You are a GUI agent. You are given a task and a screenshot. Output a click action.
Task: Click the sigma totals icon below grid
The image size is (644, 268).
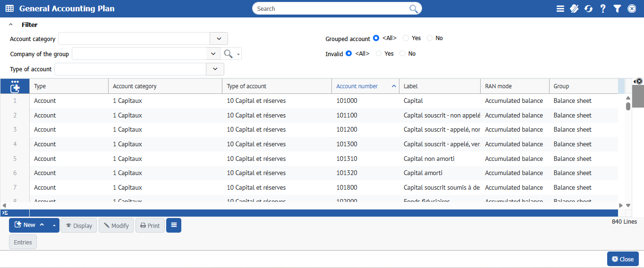click(5, 213)
